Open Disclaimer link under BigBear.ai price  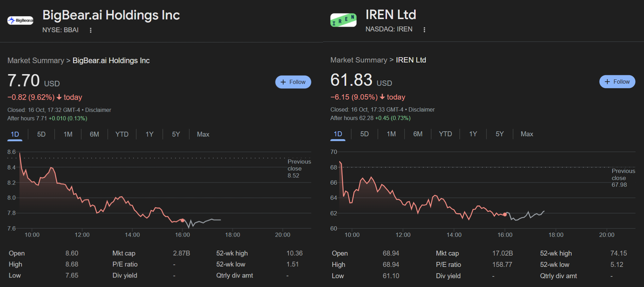pos(98,110)
